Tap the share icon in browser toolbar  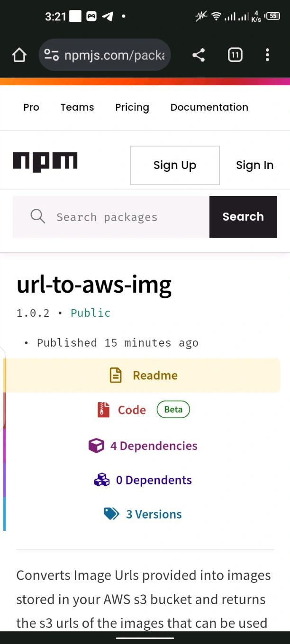tap(199, 55)
